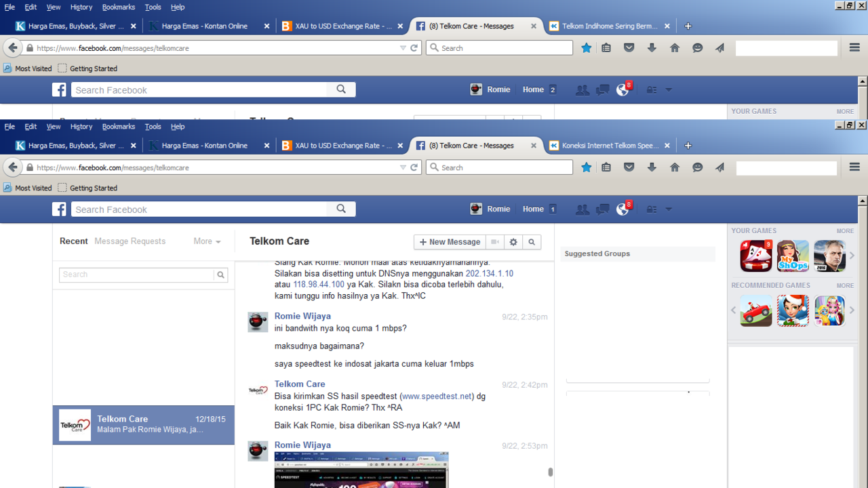The width and height of the screenshot is (868, 488).
Task: Show previous recommended games with left arrow
Action: [x=733, y=310]
